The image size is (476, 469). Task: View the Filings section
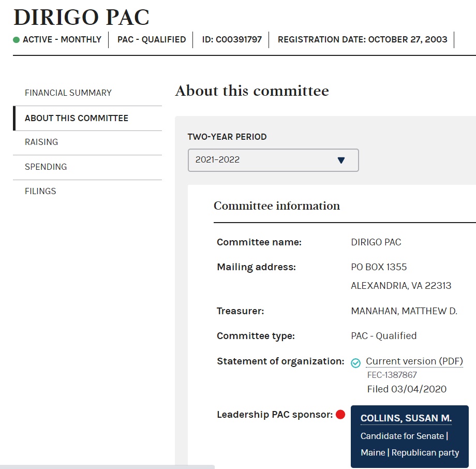click(40, 191)
